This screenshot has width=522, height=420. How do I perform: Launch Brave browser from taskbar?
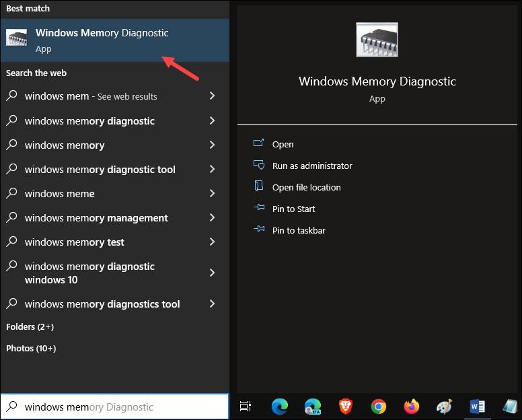[x=346, y=407]
